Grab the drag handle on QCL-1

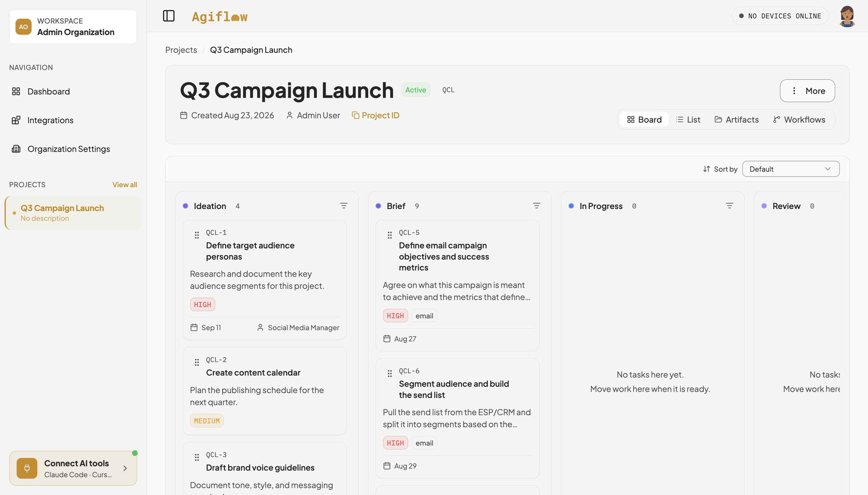(x=197, y=235)
